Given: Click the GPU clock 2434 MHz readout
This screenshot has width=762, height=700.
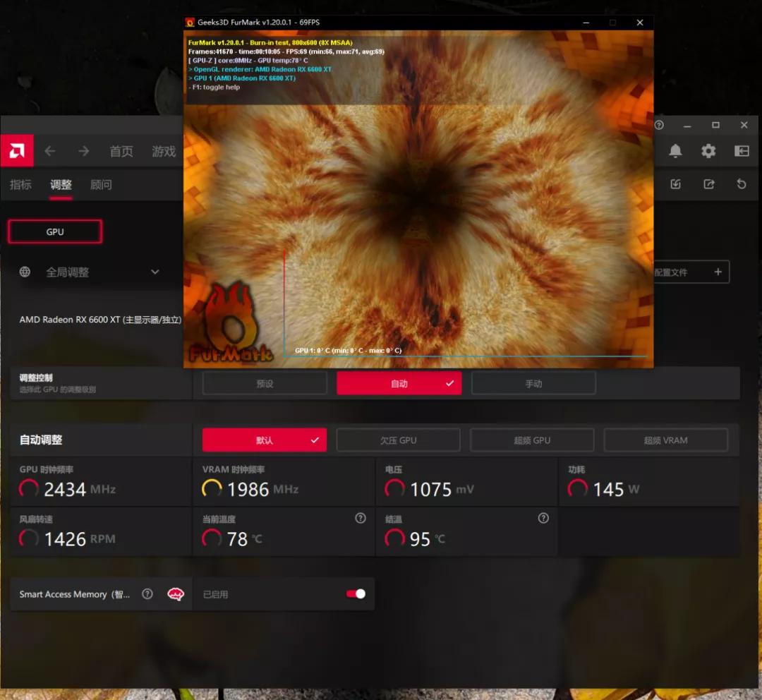Looking at the screenshot, I should click(80, 488).
